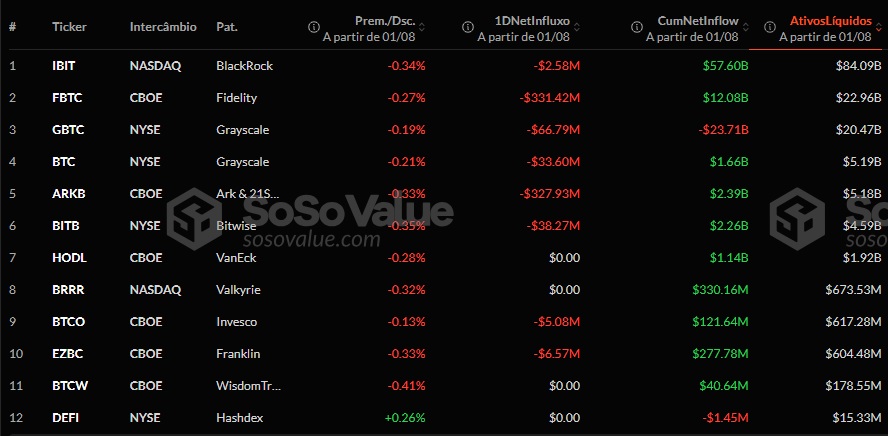Select the GBTC ticker

68,130
